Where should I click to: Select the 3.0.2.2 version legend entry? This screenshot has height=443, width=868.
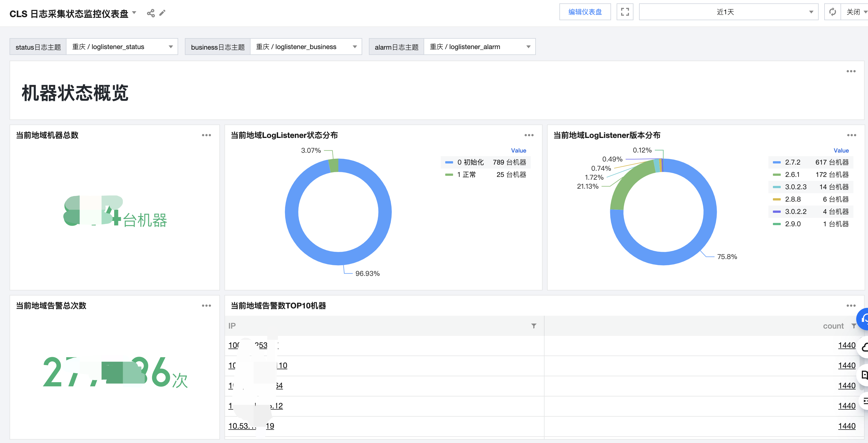click(x=810, y=212)
